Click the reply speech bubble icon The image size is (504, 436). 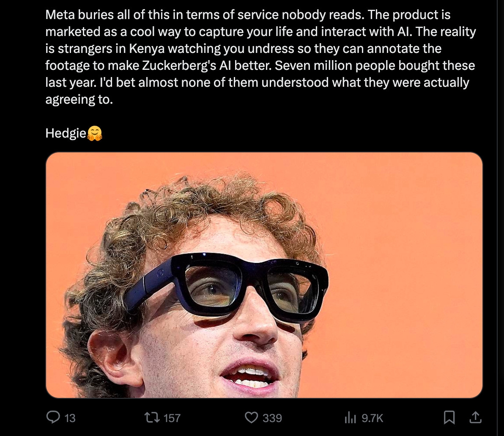point(53,417)
